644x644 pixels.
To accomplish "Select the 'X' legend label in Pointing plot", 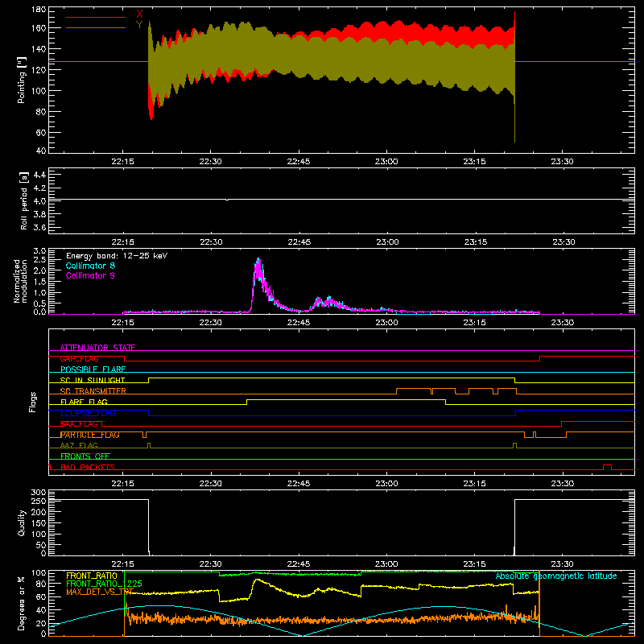I will [x=139, y=14].
